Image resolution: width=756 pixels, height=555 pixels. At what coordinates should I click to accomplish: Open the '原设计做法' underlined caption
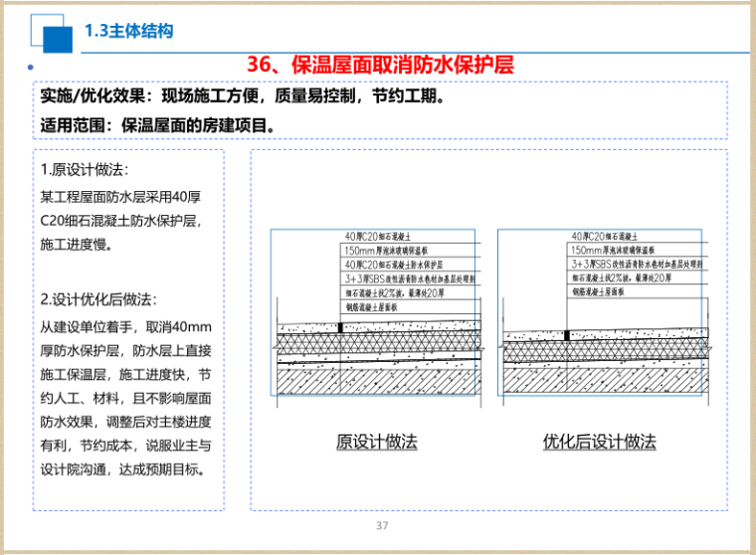pos(377,442)
